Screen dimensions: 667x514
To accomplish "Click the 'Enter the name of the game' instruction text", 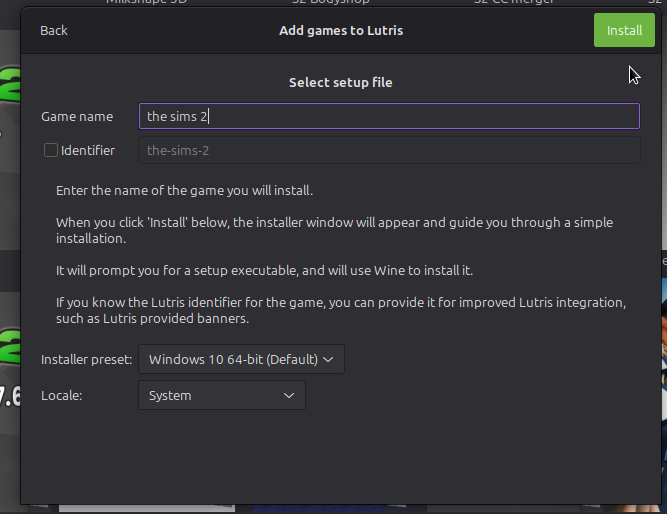I will click(184, 190).
